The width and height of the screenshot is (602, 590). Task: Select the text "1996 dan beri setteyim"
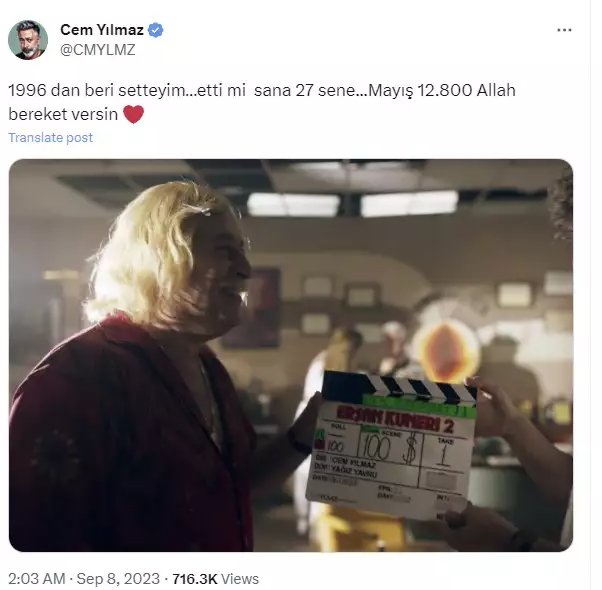[x=97, y=91]
